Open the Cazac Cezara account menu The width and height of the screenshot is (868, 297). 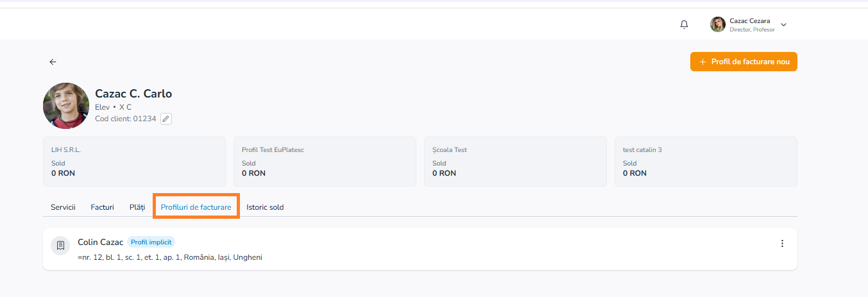pos(749,24)
